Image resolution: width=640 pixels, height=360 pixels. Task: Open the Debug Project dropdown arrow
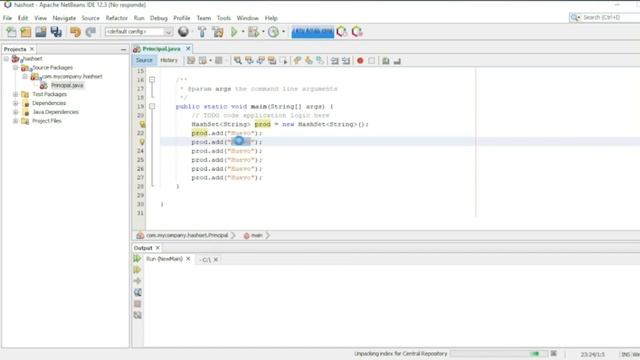pyautogui.click(x=263, y=32)
